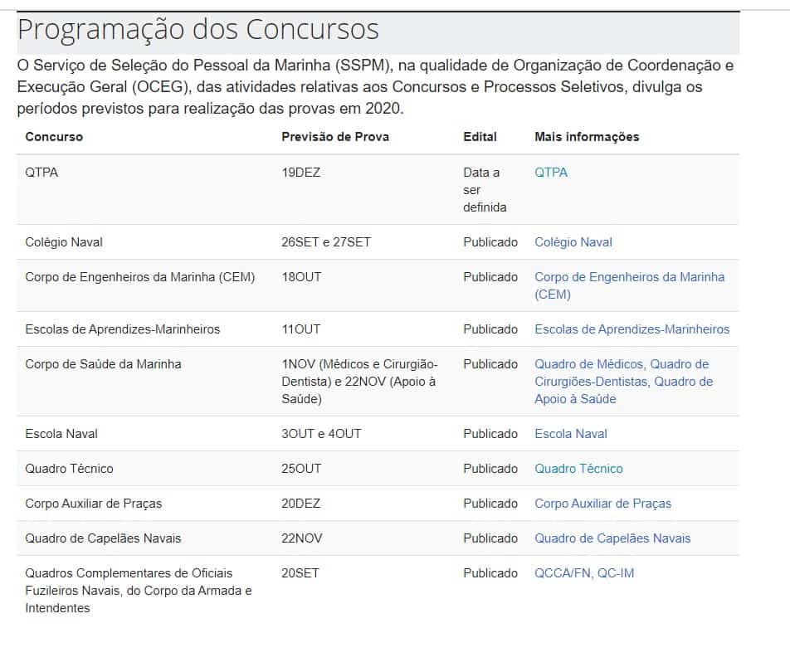Select Quadros Complementares de Oficiais cell

[x=139, y=591]
